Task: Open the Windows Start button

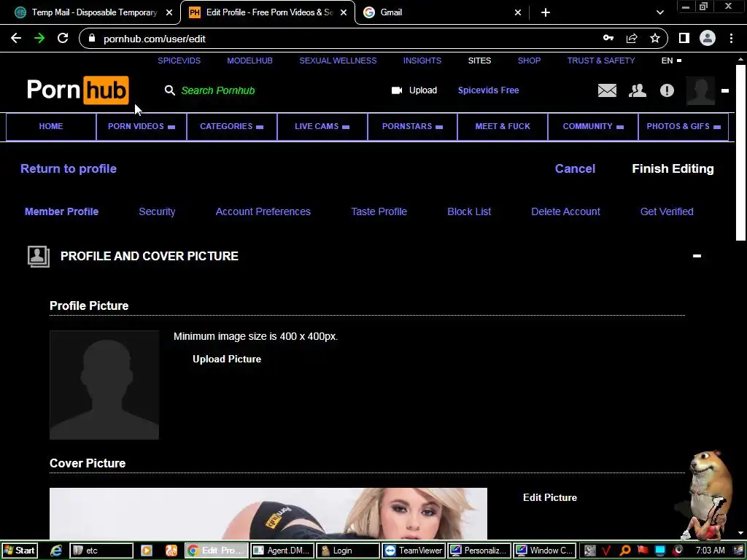Action: (x=19, y=551)
